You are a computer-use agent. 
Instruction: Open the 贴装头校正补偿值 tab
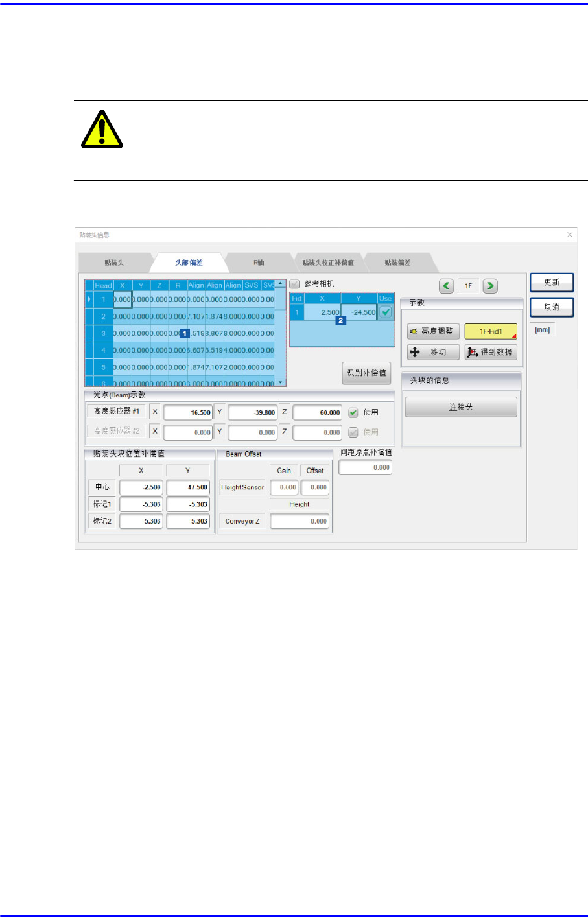(328, 263)
